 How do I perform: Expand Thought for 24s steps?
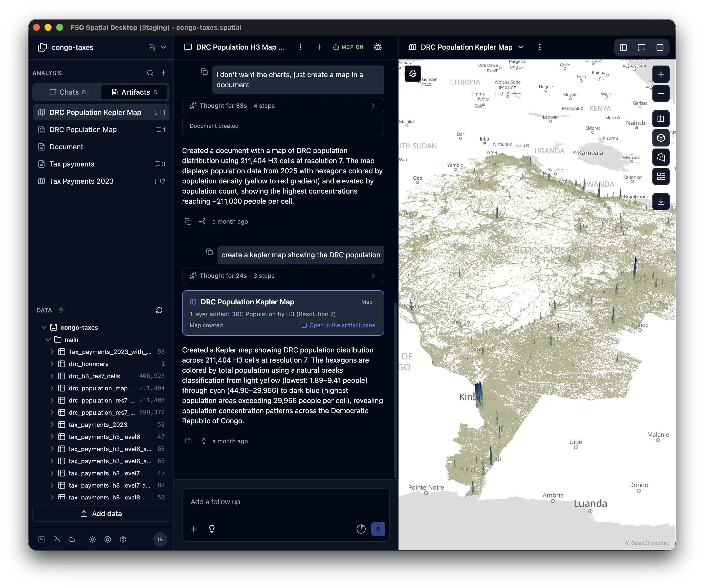point(283,276)
